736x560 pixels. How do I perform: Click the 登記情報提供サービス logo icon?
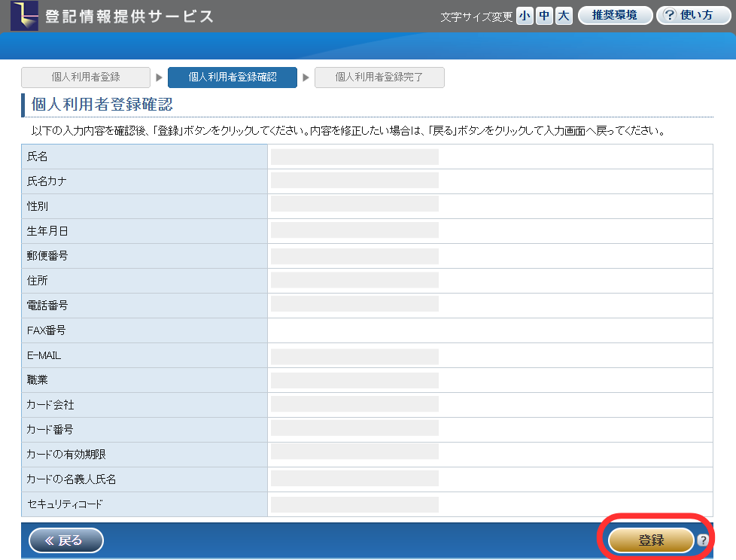[x=24, y=17]
